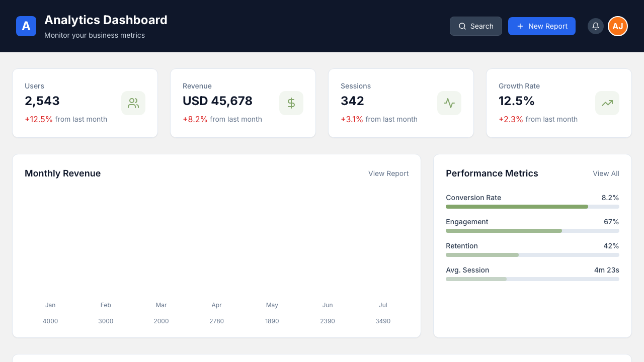Click the Engagement progress bar
Image resolution: width=644 pixels, height=362 pixels.
point(532,231)
